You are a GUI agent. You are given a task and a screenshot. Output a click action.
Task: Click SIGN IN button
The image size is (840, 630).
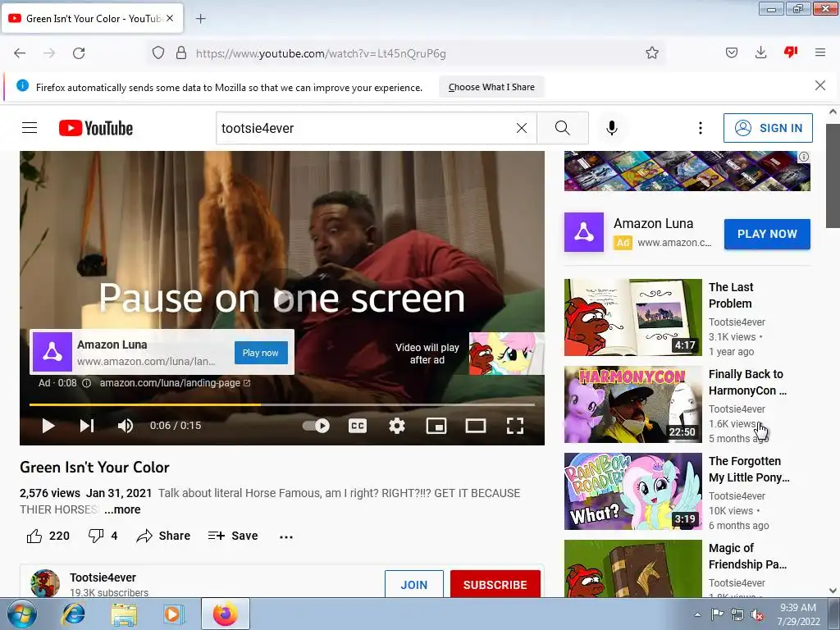(768, 128)
